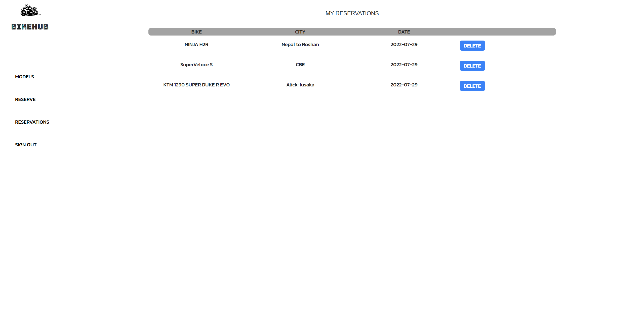The height and width of the screenshot is (324, 644).
Task: Sign out using the sidebar link
Action: [26, 145]
